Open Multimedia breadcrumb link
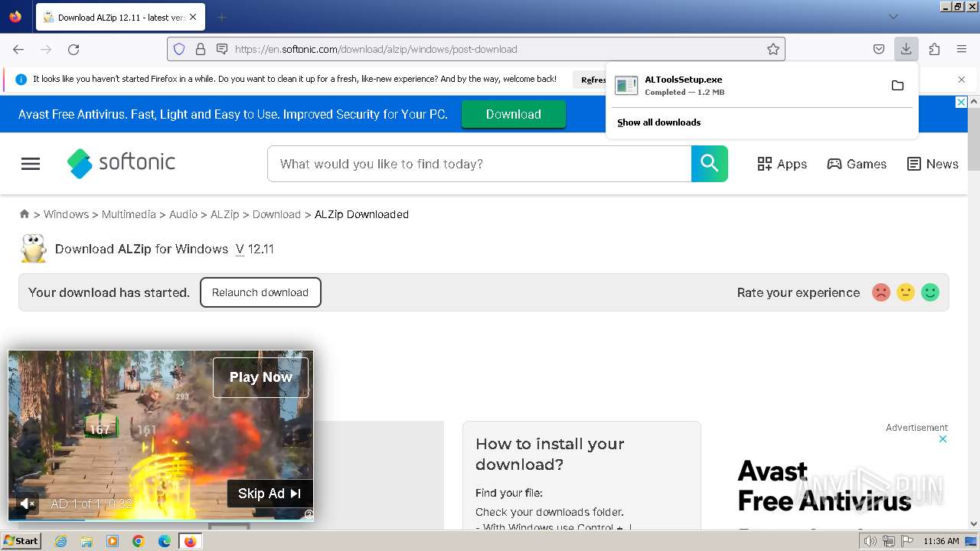This screenshot has height=551, width=980. 129,214
